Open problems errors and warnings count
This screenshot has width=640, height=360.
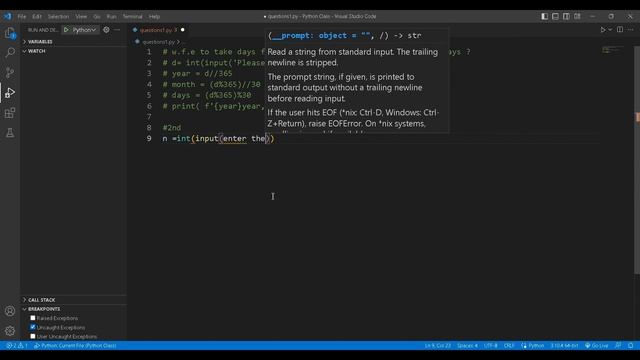pyautogui.click(x=17, y=345)
